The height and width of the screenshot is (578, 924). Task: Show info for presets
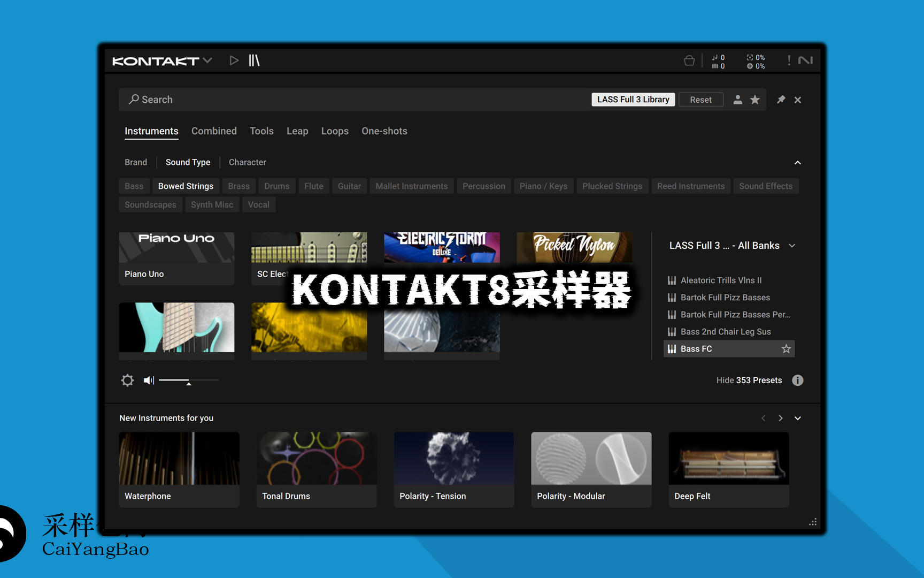pyautogui.click(x=797, y=381)
